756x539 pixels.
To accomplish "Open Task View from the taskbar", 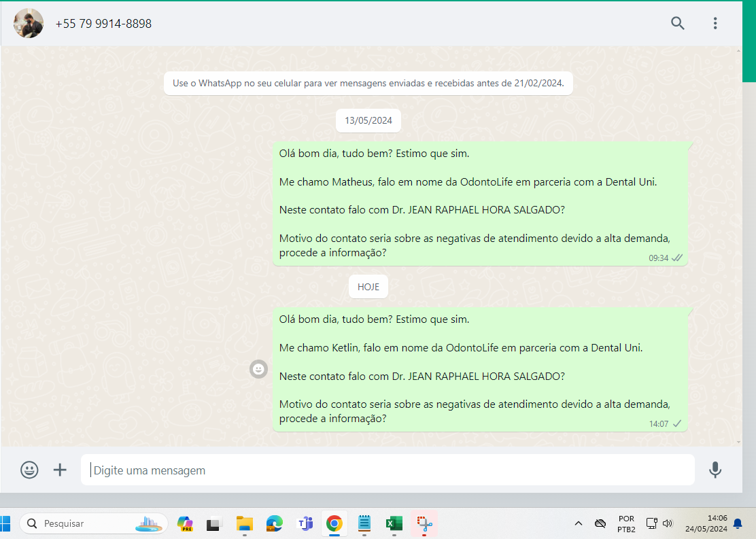I will 214,523.
